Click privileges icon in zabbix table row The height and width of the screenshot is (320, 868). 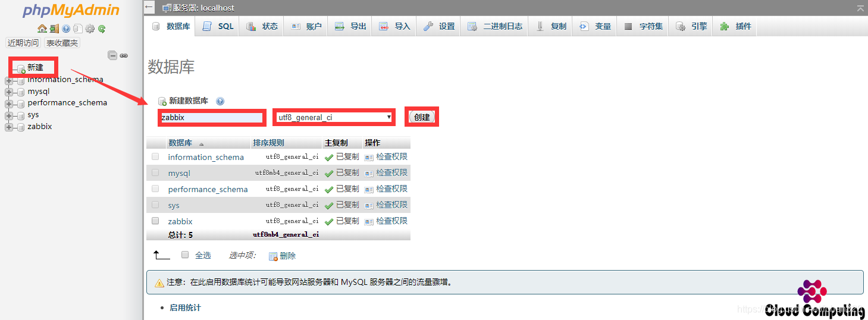(369, 221)
